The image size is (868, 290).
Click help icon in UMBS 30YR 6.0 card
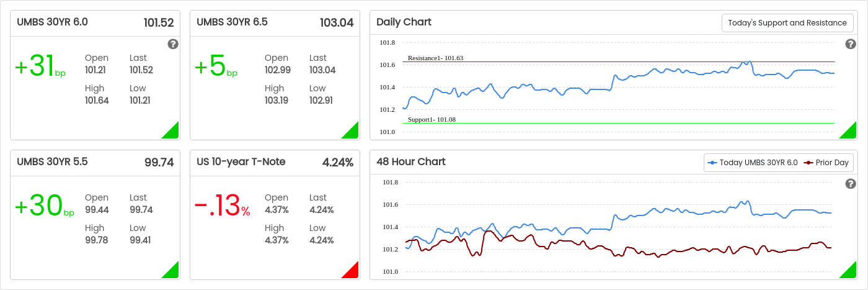point(173,44)
